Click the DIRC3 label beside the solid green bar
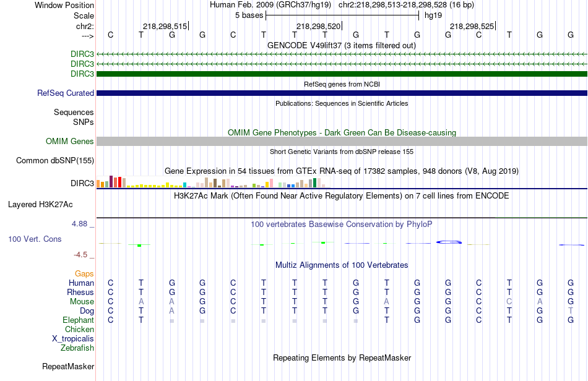The width and height of the screenshot is (588, 381). (82, 74)
